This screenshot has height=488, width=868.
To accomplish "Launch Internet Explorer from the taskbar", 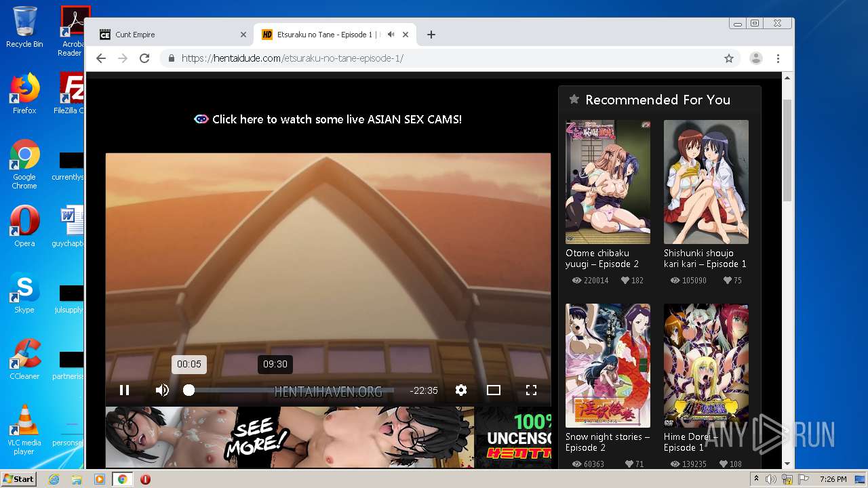I will click(54, 479).
